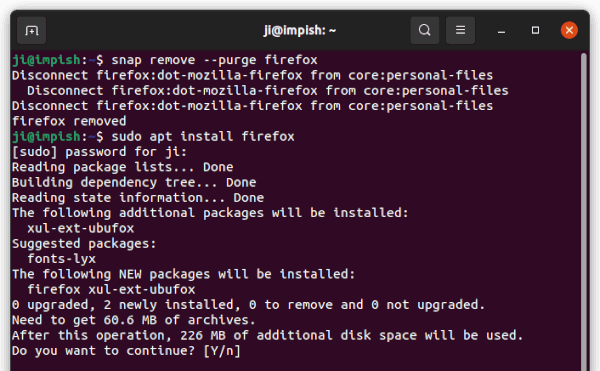Click the 'Building dependency tree... Done' line

[x=134, y=182]
